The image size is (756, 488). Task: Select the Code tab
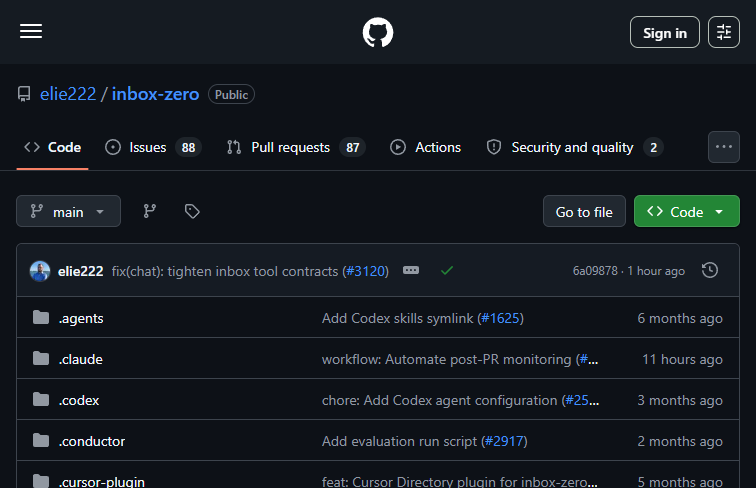coord(53,147)
